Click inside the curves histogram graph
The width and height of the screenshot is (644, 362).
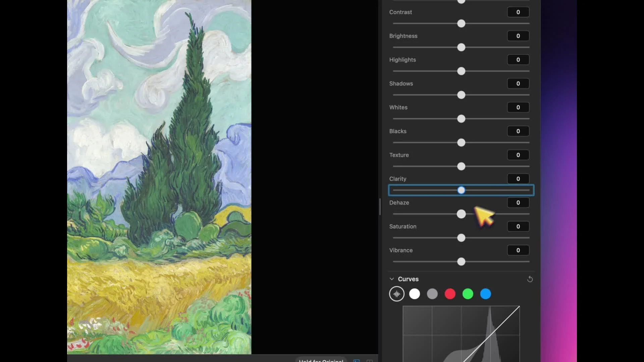pos(461,334)
